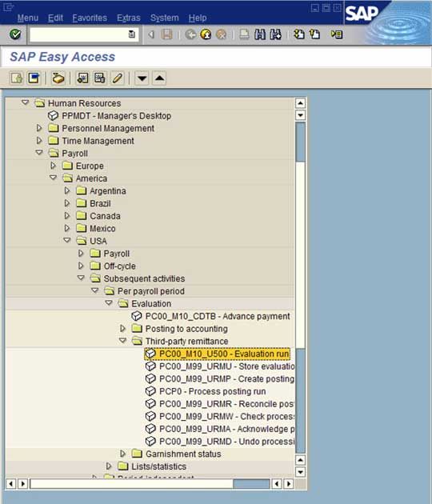
Task: Open the Extras menu
Action: [129, 18]
